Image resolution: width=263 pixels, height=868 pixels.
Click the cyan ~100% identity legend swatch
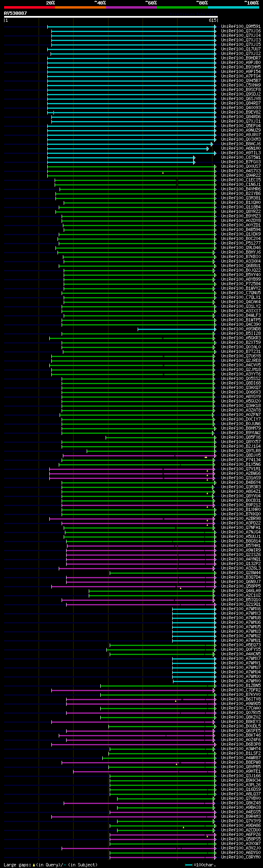[x=233, y=7]
